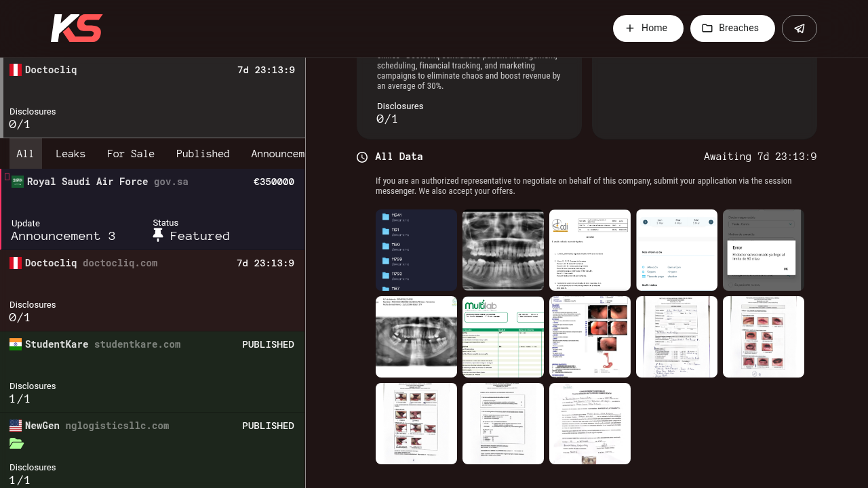The height and width of the screenshot is (488, 868).
Task: Click PUBLISHED status on NewGen row
Action: tap(268, 426)
